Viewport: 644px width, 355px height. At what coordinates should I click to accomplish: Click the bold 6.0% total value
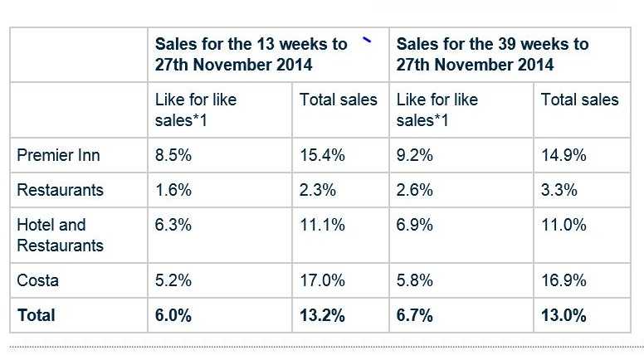click(174, 315)
